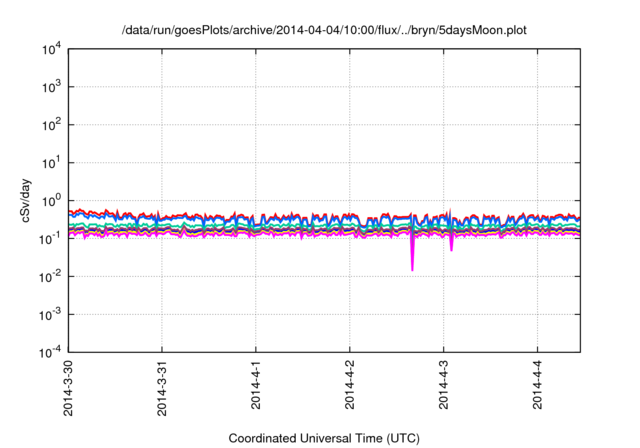This screenshot has width=640, height=448.
Task: Click the smaller magenta dip after 2014-4-3
Action: coord(451,242)
